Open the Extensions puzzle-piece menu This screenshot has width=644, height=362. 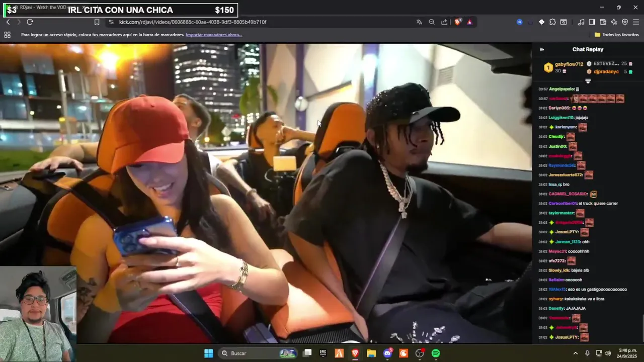(x=552, y=22)
